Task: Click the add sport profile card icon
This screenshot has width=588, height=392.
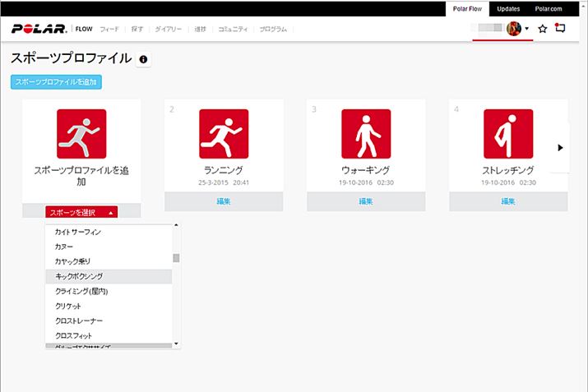Action: [x=81, y=134]
